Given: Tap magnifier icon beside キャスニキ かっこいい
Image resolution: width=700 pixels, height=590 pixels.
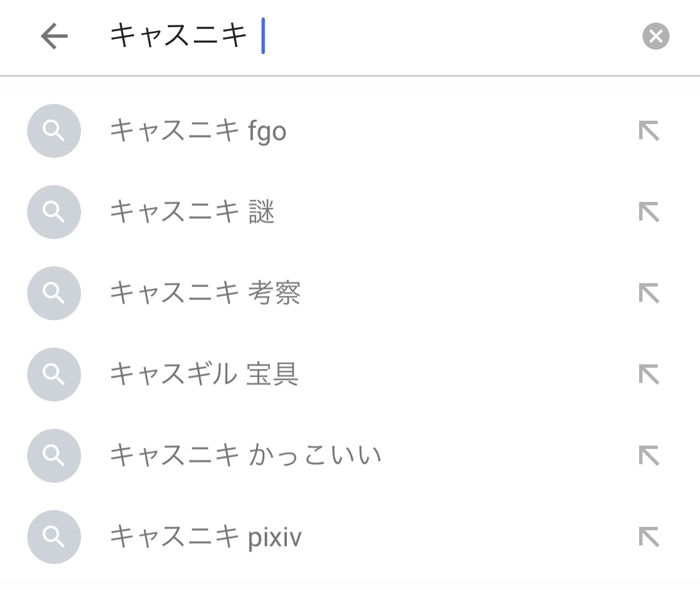Looking at the screenshot, I should [54, 456].
